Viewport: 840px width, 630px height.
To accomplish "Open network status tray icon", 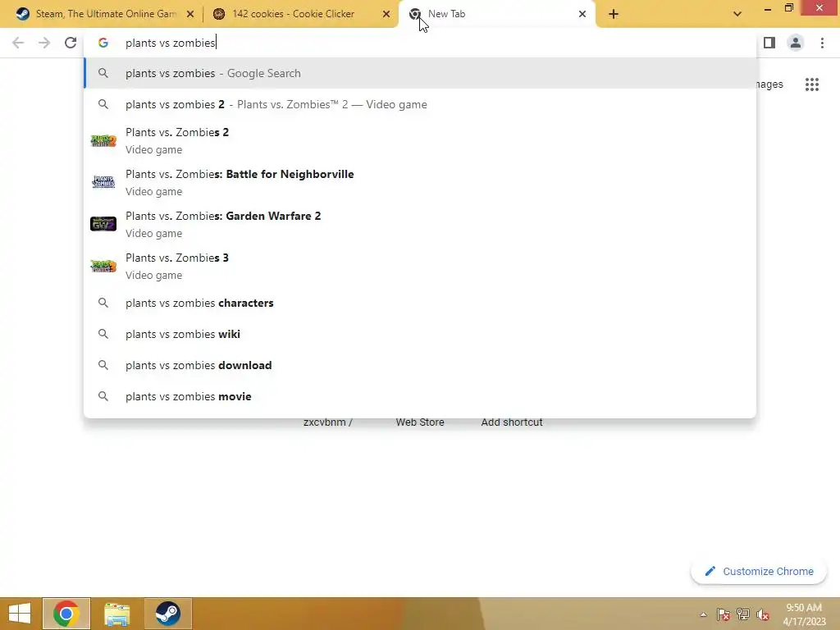I will click(743, 614).
